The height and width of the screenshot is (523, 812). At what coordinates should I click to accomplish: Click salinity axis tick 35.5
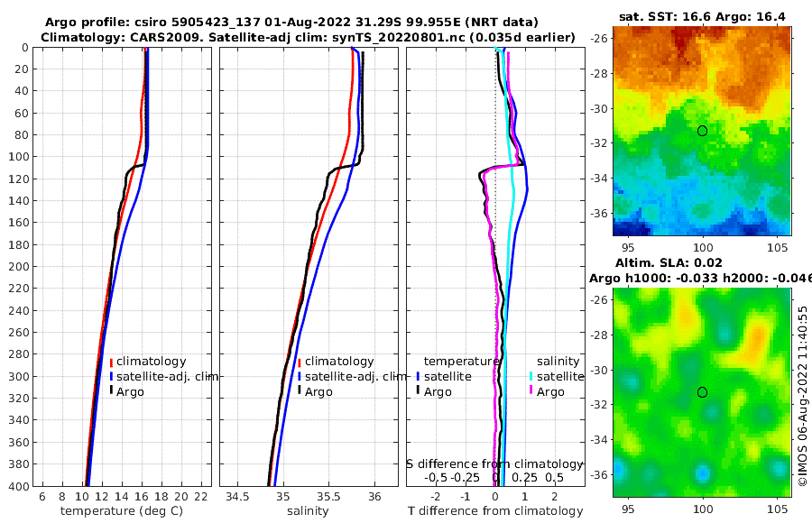[x=328, y=497]
